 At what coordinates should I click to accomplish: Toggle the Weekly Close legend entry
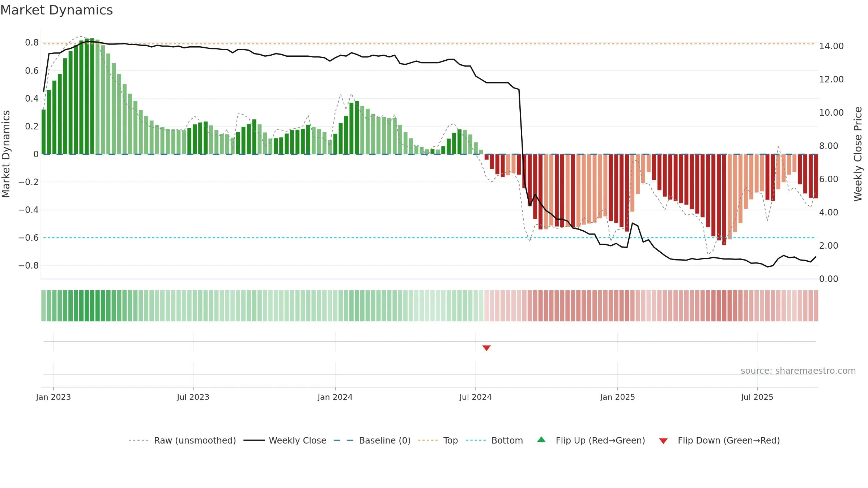coord(285,440)
